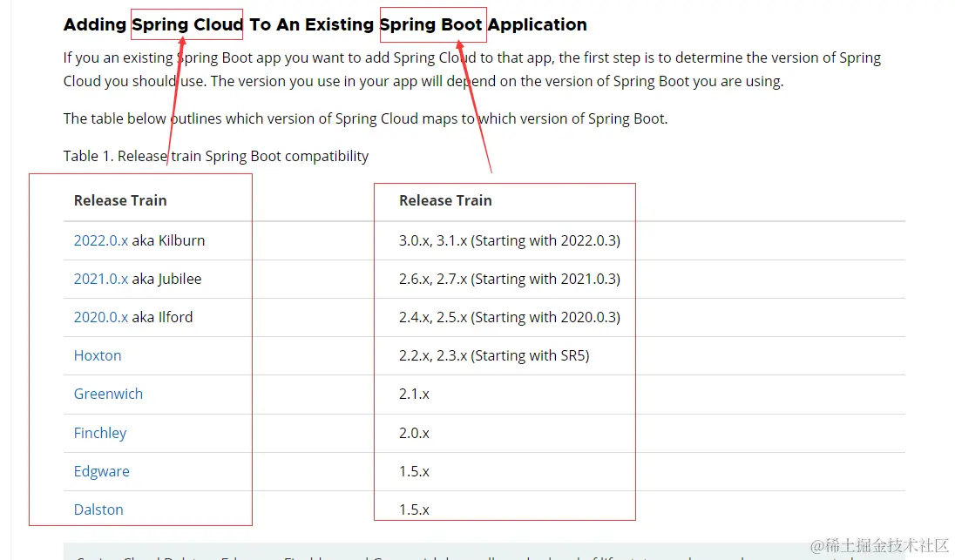Open the 2021.0.x Jubilee release link
Screen dimensions: 955x560
coord(100,279)
